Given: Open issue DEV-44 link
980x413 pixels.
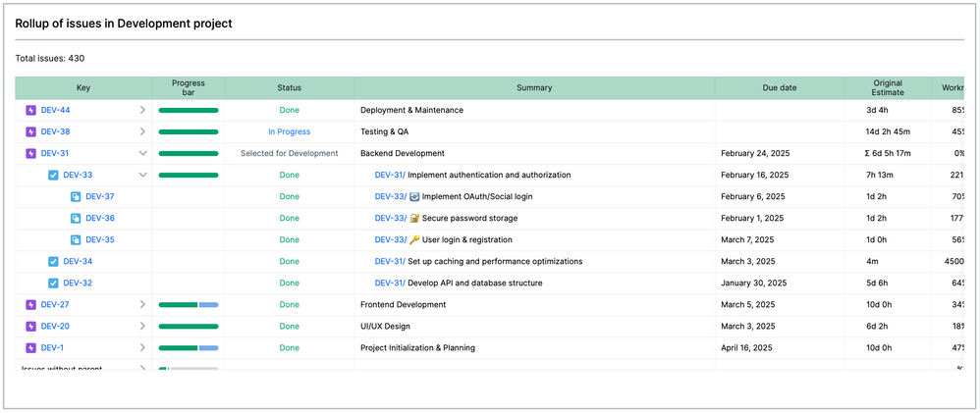Looking at the screenshot, I should coord(55,110).
